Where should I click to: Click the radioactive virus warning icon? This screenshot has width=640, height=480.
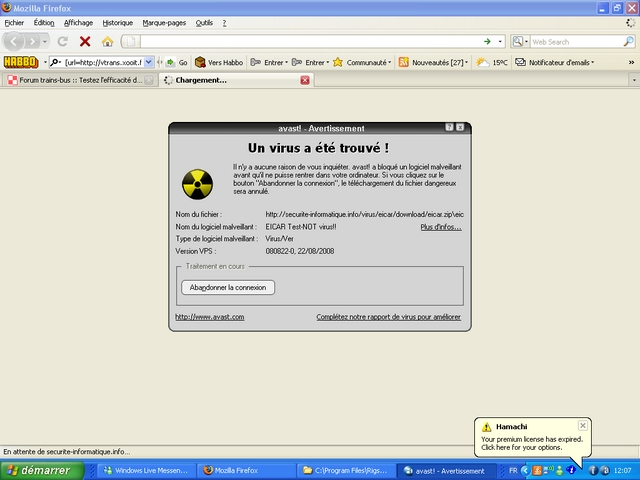(197, 184)
